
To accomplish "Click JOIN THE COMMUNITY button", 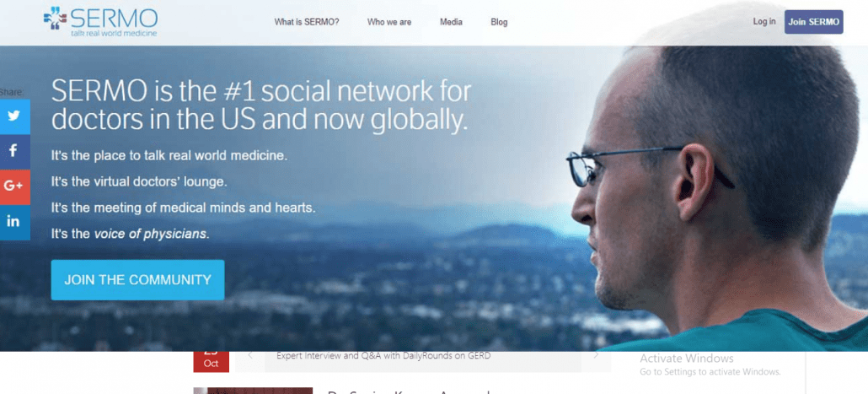I will 138,280.
